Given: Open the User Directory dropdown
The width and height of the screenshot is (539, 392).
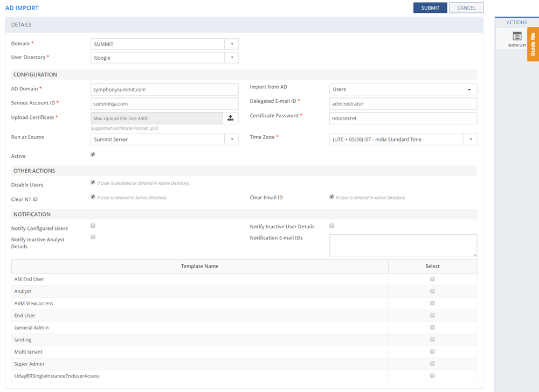Looking at the screenshot, I should [231, 58].
